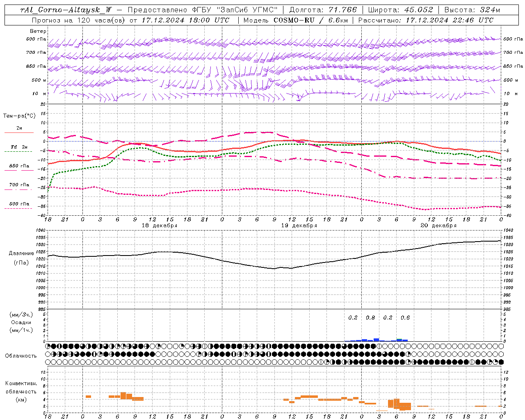Click the Осадки panel label
525x420 pixels.
pos(21,322)
